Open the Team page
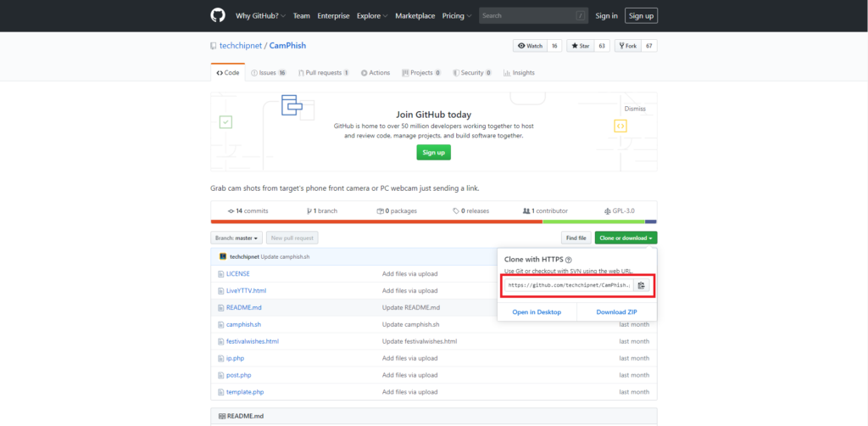This screenshot has height=426, width=868. tap(301, 16)
